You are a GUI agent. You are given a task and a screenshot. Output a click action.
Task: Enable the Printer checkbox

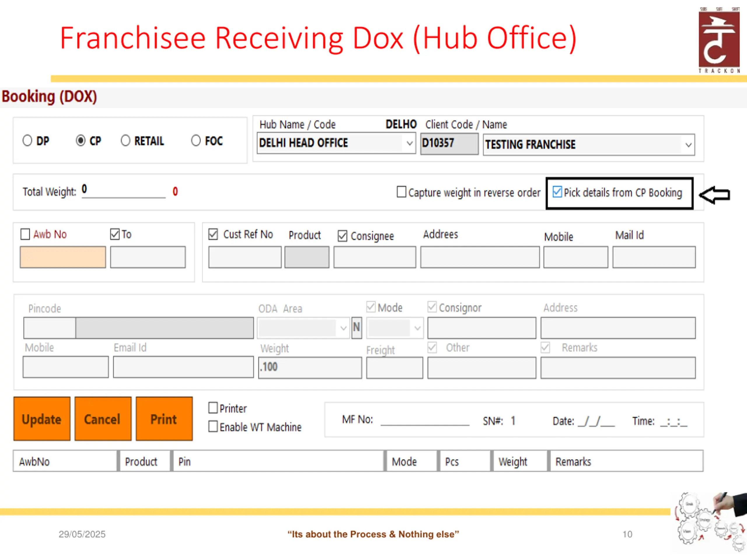coord(213,408)
